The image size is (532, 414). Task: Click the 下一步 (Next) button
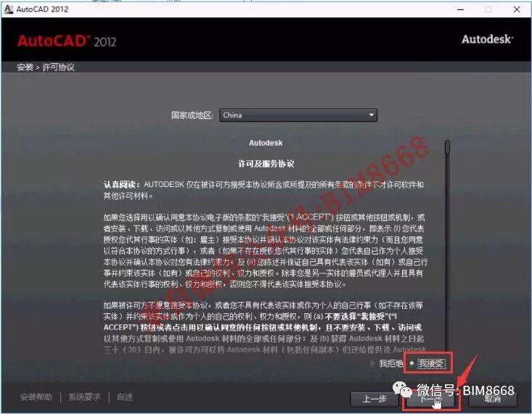tap(430, 400)
